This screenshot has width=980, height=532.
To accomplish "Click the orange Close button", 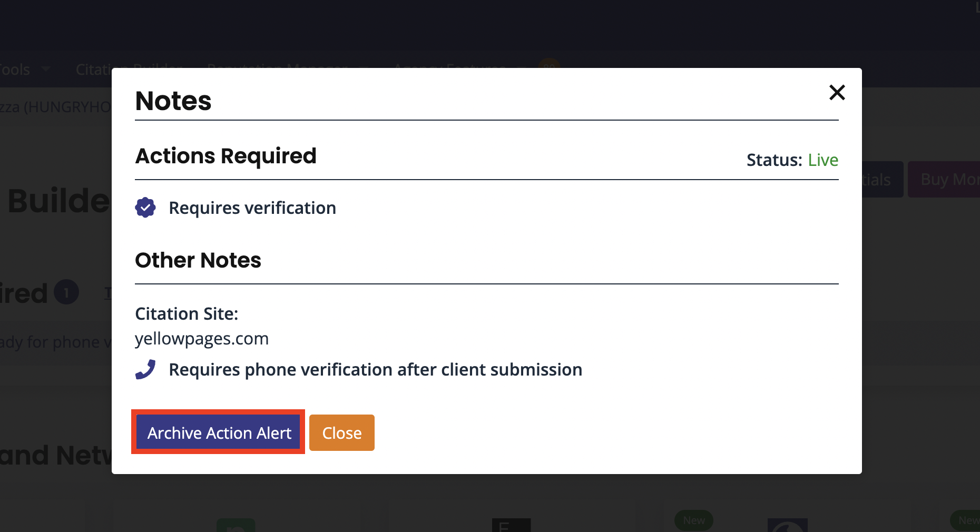I will coord(341,432).
